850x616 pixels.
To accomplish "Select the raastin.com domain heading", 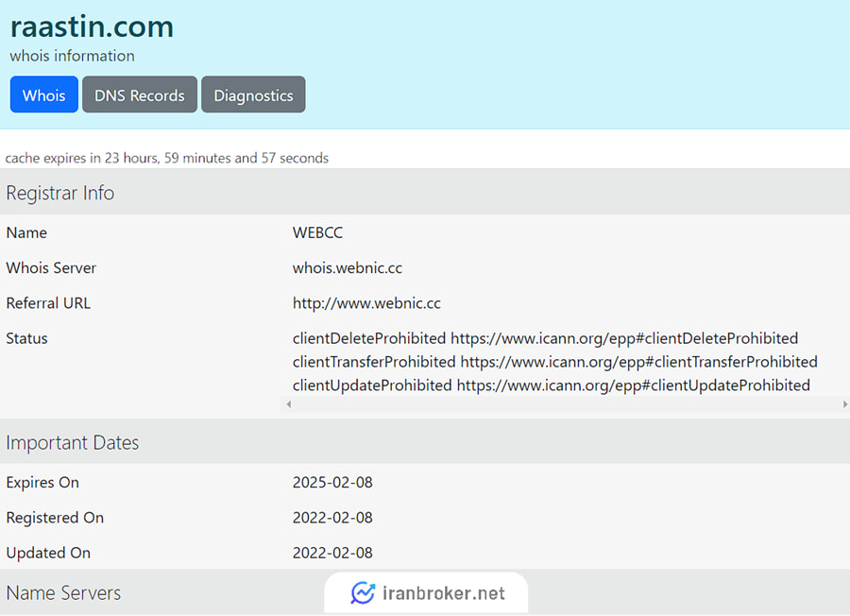I will point(92,26).
